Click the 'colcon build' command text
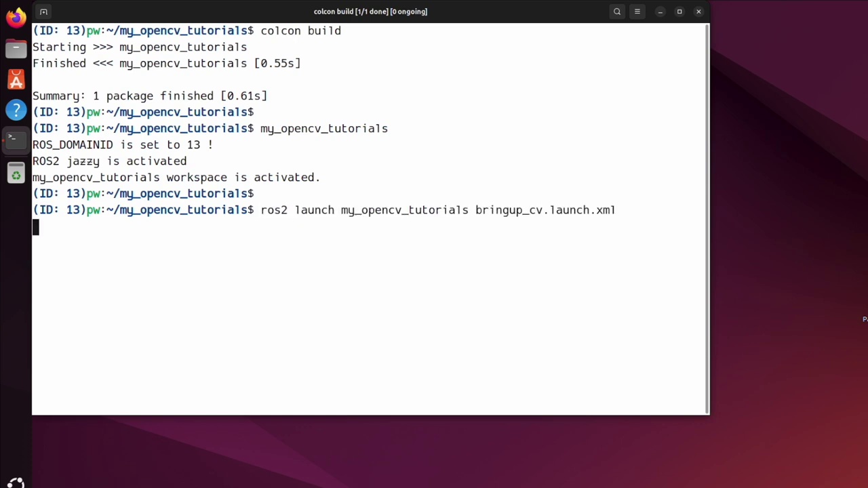The image size is (868, 488). [300, 30]
